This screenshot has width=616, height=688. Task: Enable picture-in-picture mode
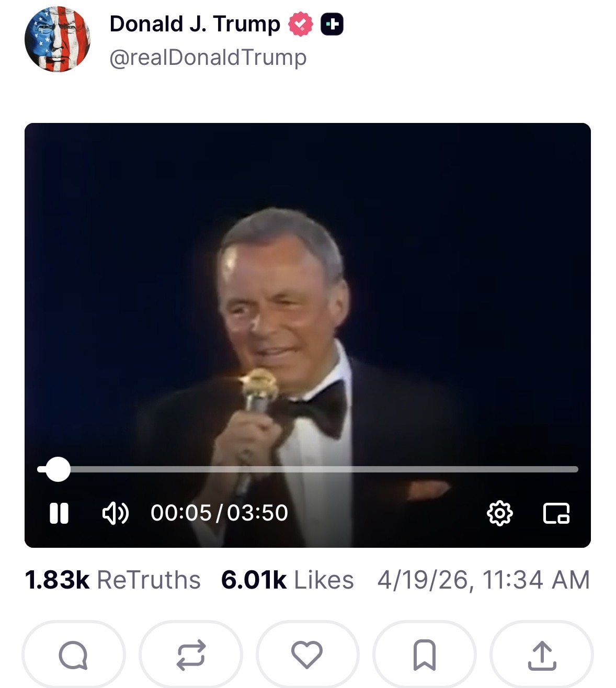(x=556, y=513)
